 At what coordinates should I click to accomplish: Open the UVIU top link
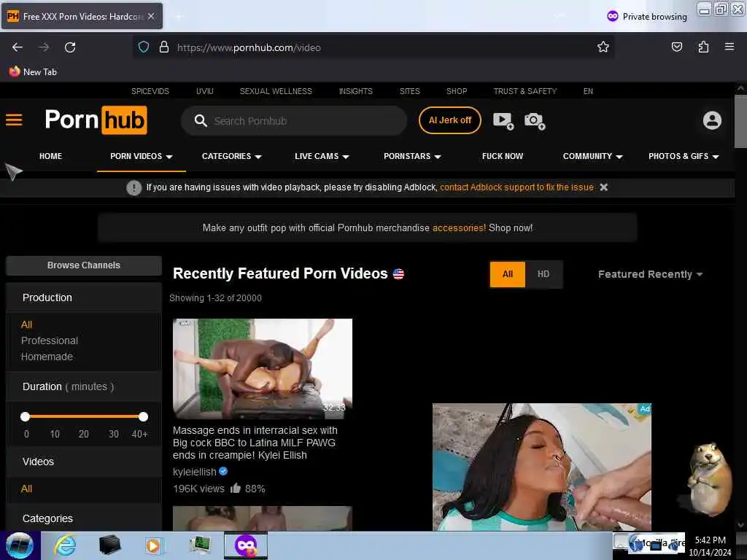205,91
